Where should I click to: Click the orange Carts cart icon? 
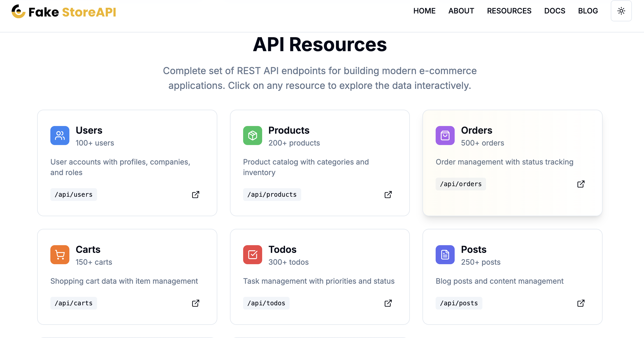(60, 254)
